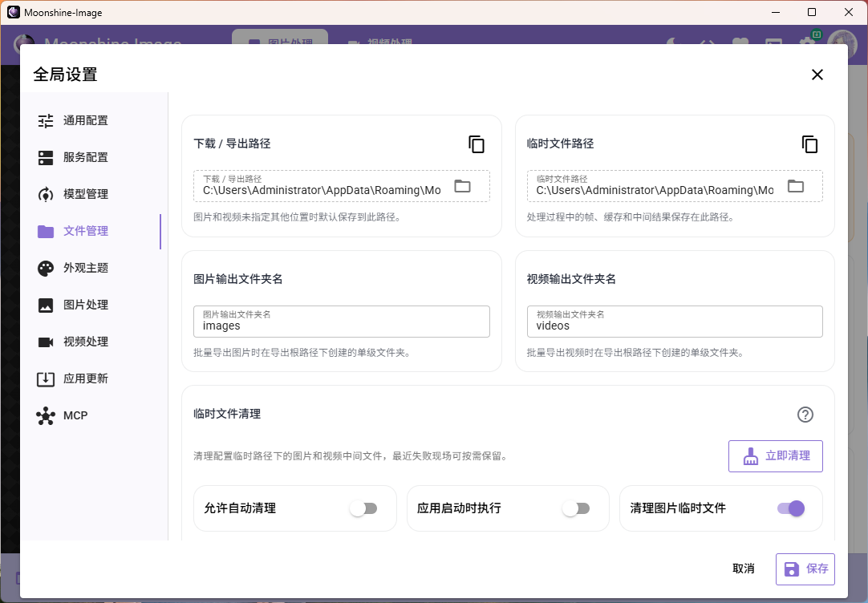The image size is (868, 603).
Task: Click 立即清理 clean now button
Action: [x=775, y=456]
